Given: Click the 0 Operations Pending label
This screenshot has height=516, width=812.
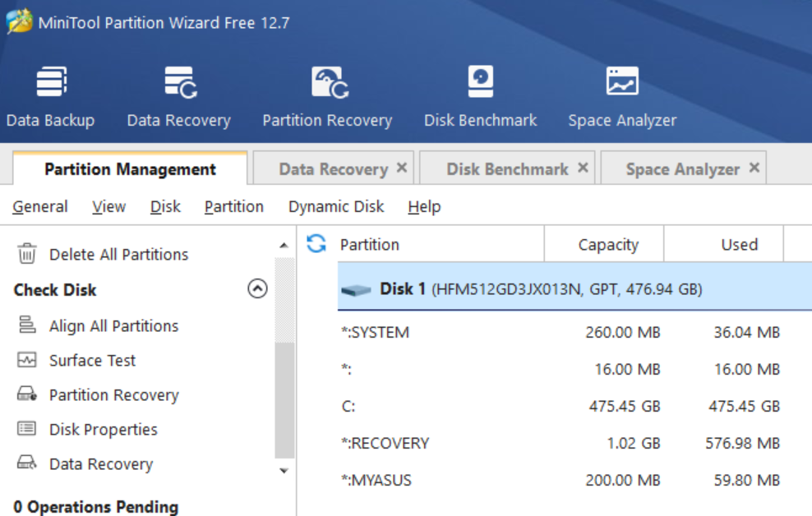Looking at the screenshot, I should 96,507.
